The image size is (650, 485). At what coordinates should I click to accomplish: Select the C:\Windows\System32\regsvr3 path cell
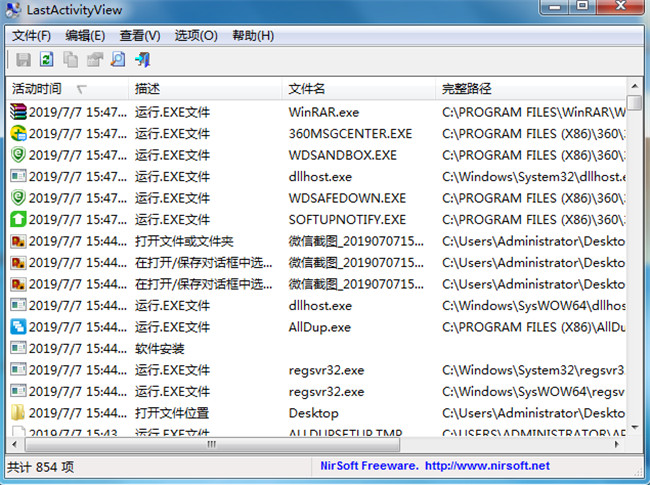click(534, 370)
